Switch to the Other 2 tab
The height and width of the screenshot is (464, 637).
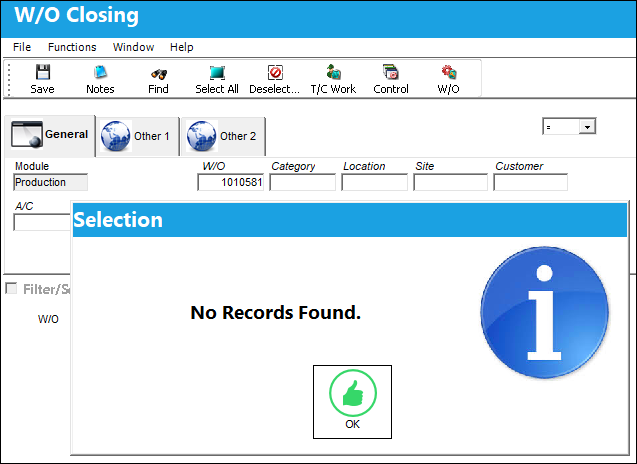(224, 136)
